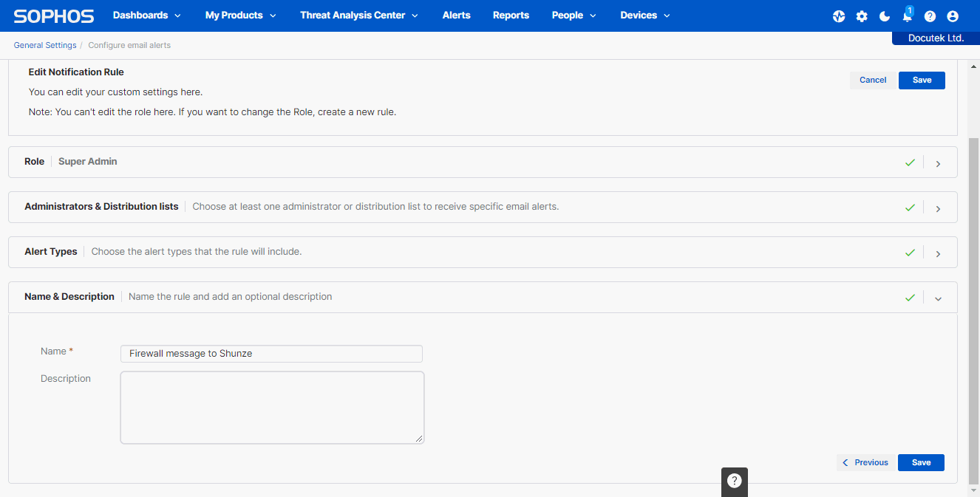980x497 pixels.
Task: Open the Dashboards dropdown menu
Action: click(x=146, y=16)
